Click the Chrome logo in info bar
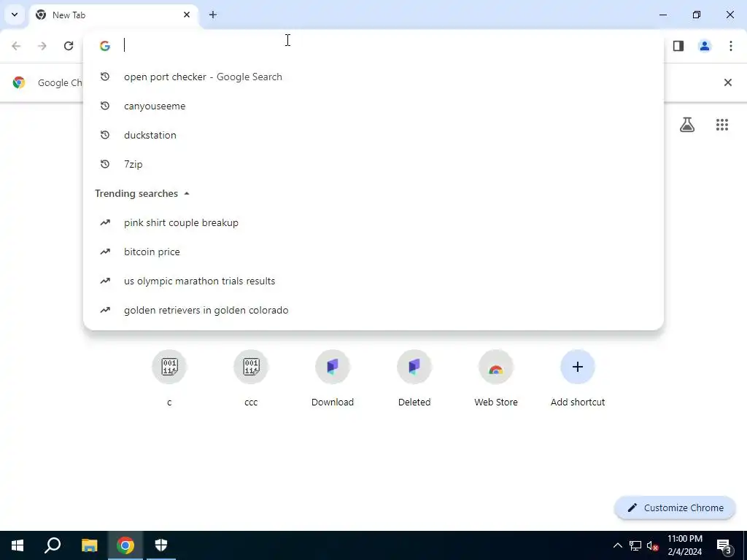Viewport: 747px width, 560px height. pyautogui.click(x=19, y=82)
